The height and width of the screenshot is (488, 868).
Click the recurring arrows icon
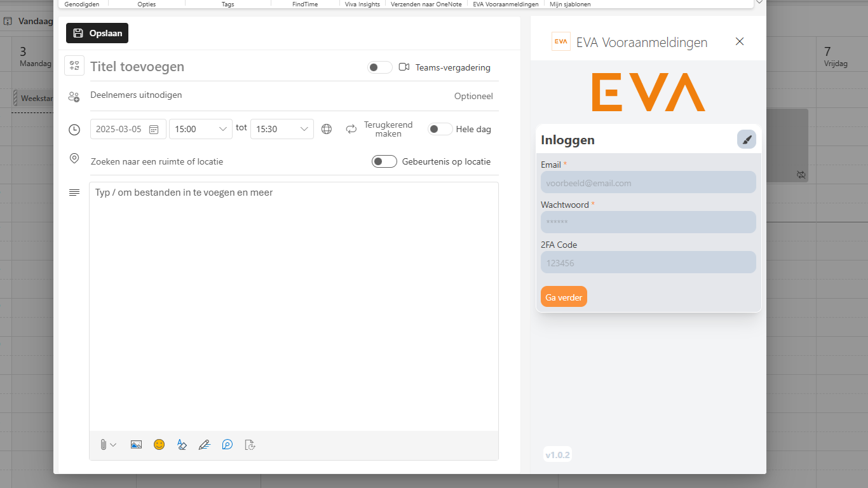click(351, 129)
